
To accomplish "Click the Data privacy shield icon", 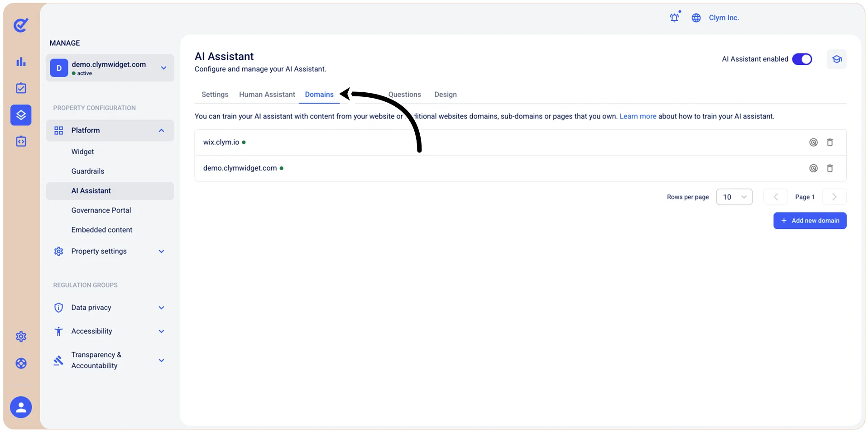I will [x=58, y=308].
